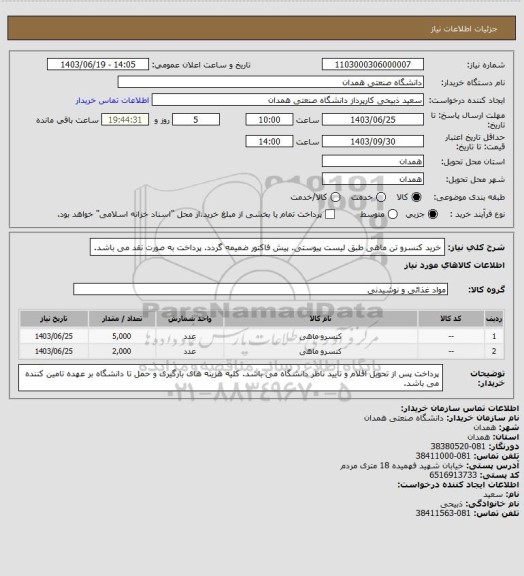
Task: Click the quantity cell 2,000
Action: pyautogui.click(x=122, y=351)
